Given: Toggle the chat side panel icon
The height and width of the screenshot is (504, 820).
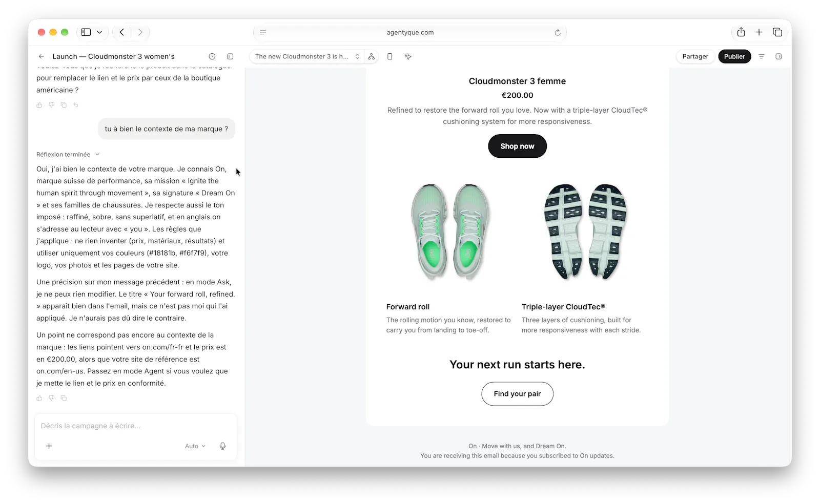Looking at the screenshot, I should point(230,56).
